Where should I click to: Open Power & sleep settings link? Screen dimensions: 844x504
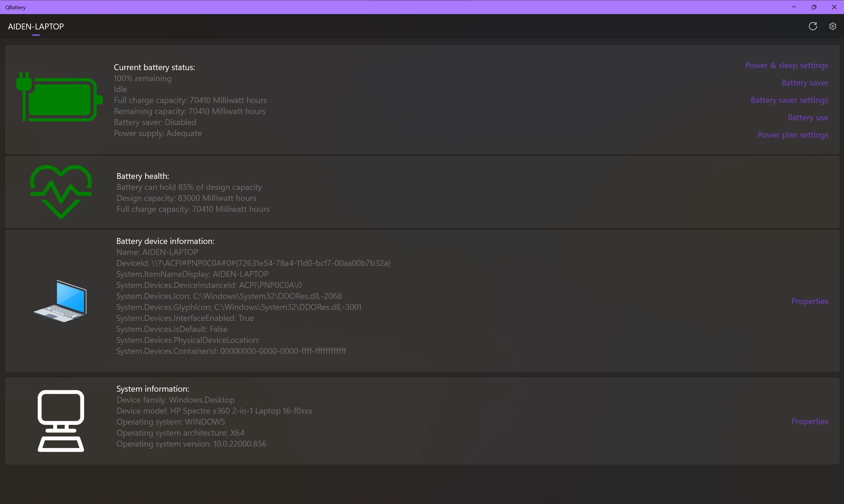click(x=786, y=65)
